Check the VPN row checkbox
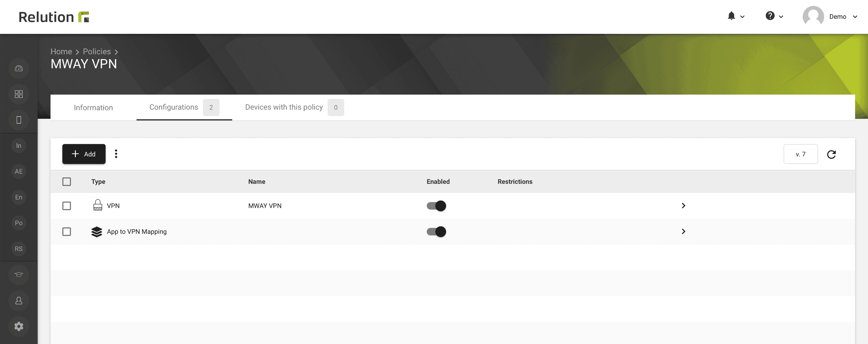Screen dimensions: 868x344 (66, 206)
